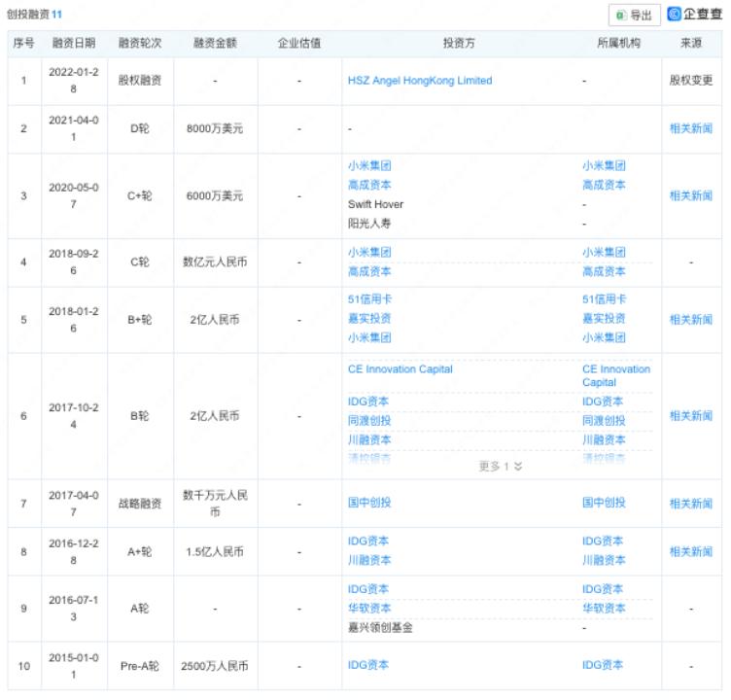The width and height of the screenshot is (731, 700).
Task: Click 川融资本 investor in A+轮 row
Action: [369, 560]
